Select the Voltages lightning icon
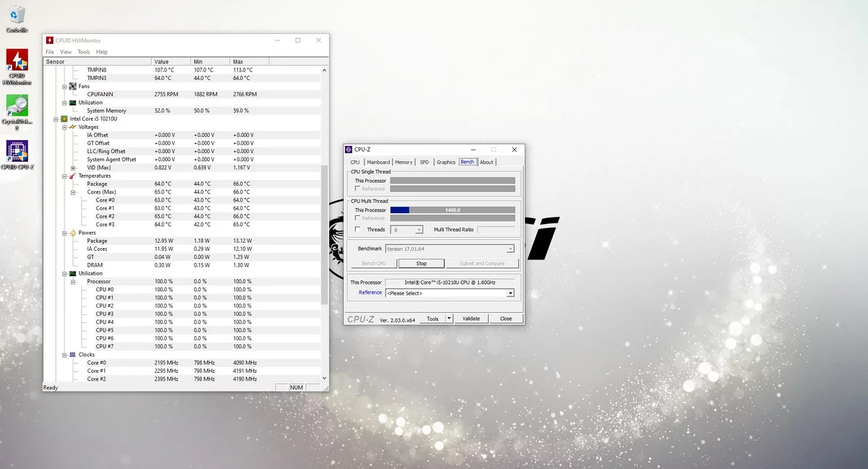Viewport: 868px width, 469px height. (x=72, y=126)
